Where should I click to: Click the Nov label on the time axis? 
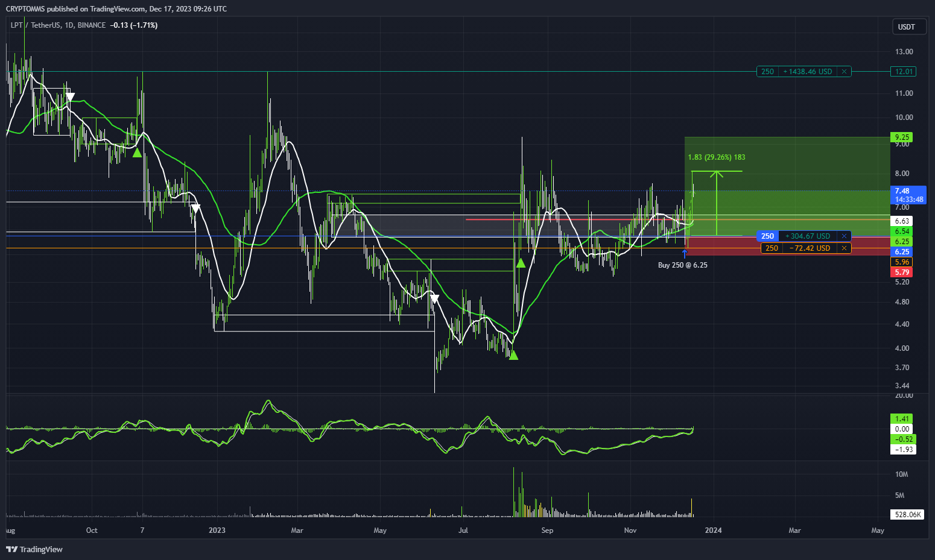[630, 530]
